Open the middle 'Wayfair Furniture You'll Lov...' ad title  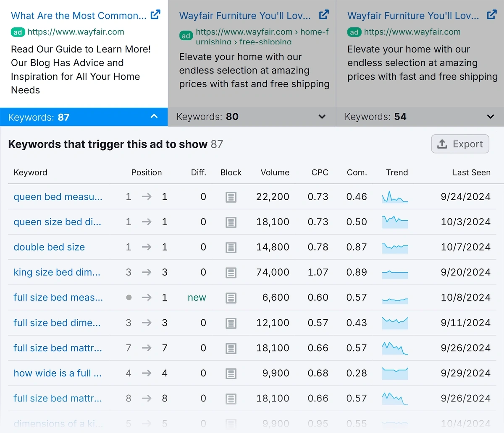pyautogui.click(x=245, y=16)
